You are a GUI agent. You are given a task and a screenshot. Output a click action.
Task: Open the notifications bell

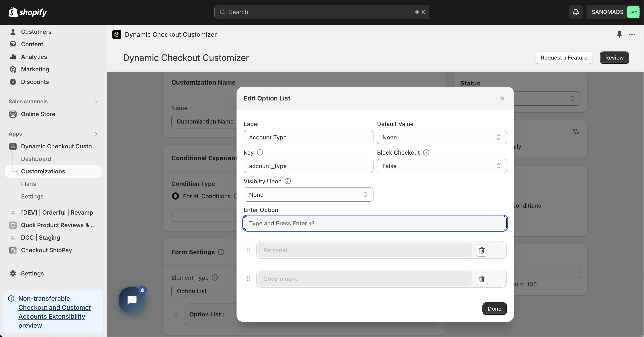pyautogui.click(x=576, y=12)
